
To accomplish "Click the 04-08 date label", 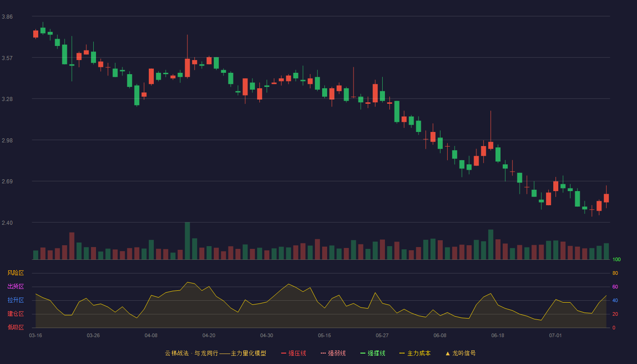I will (x=151, y=335).
